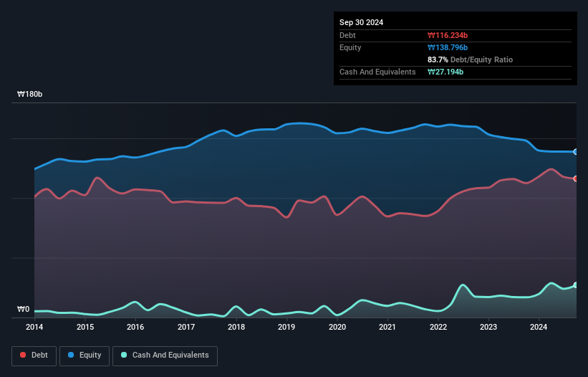The width and height of the screenshot is (588, 377).
Task: Click the ₩138.796b equity value
Action: click(x=448, y=47)
